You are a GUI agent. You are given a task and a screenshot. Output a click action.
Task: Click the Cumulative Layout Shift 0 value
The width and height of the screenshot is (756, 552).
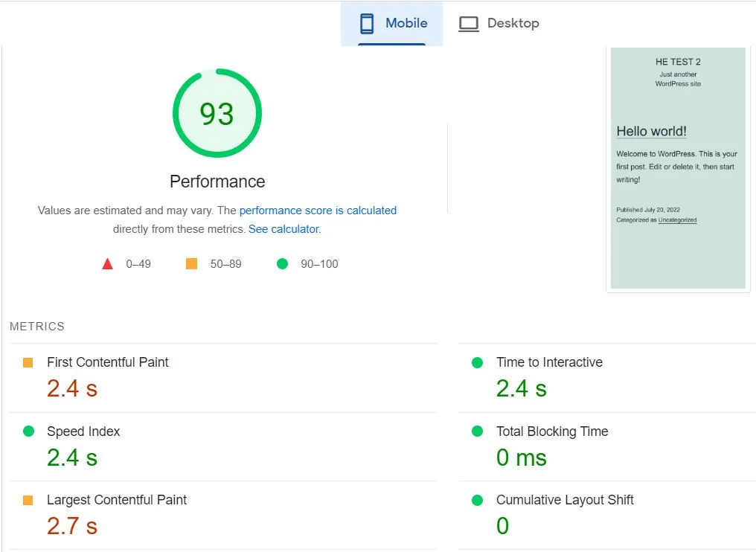tap(502, 526)
